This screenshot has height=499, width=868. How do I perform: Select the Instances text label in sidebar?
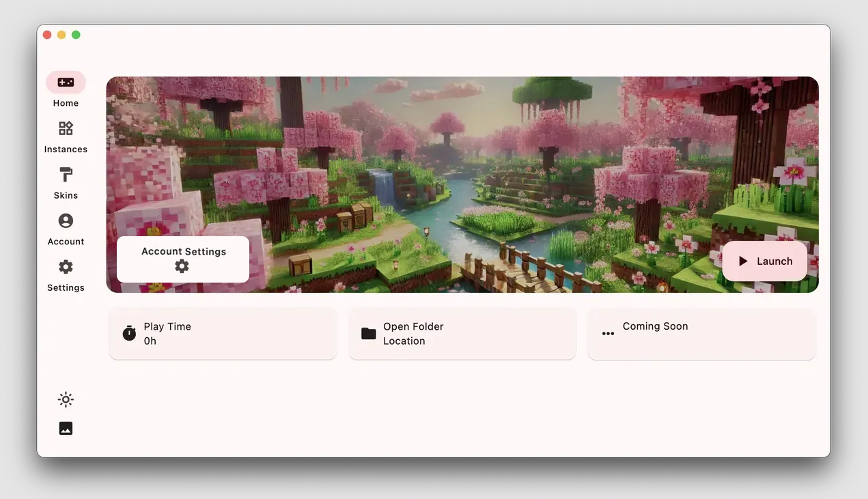(x=66, y=149)
